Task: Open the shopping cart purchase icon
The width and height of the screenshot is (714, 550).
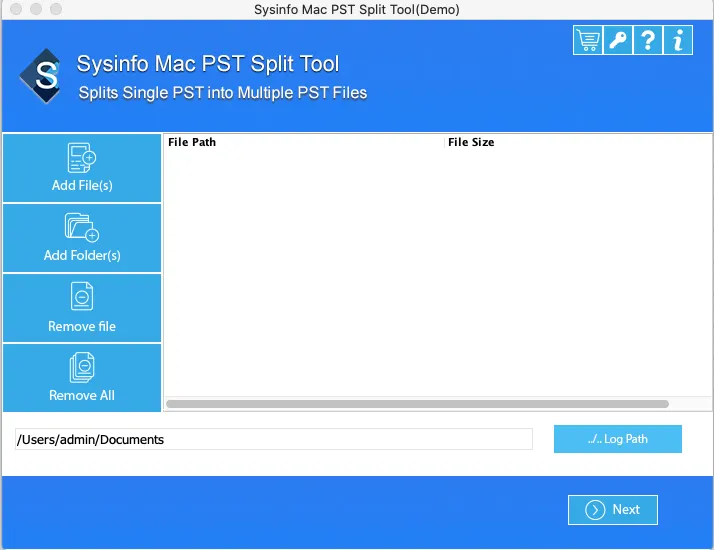Action: point(587,40)
